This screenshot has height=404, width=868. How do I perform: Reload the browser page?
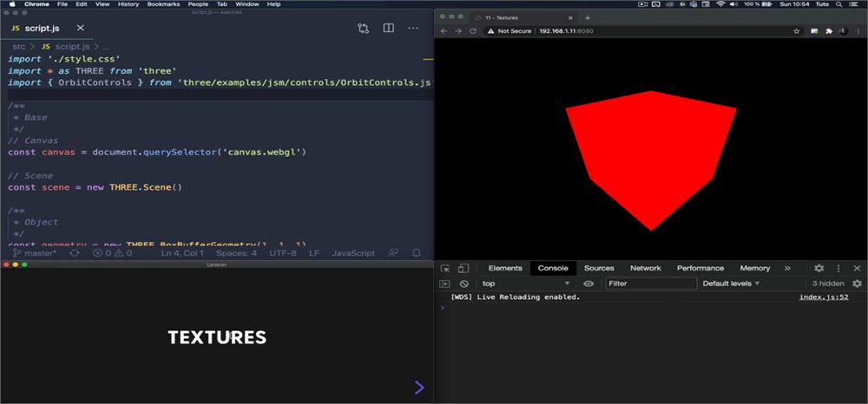point(473,31)
